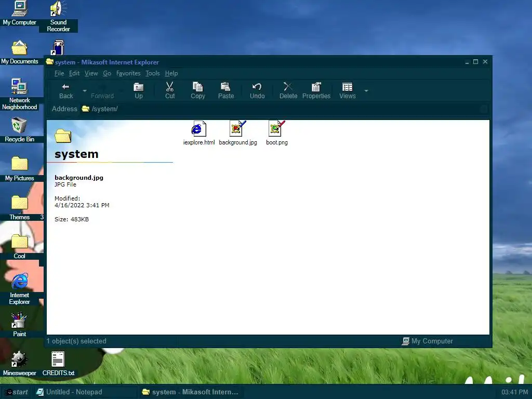The width and height of the screenshot is (532, 399).
Task: Maximize the system explorer window
Action: pos(476,62)
